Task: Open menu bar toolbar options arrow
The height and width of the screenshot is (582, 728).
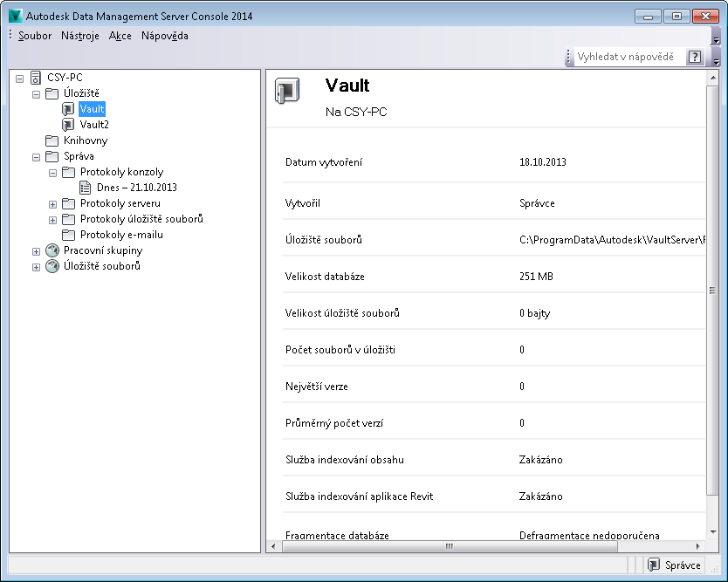Action: [x=716, y=36]
